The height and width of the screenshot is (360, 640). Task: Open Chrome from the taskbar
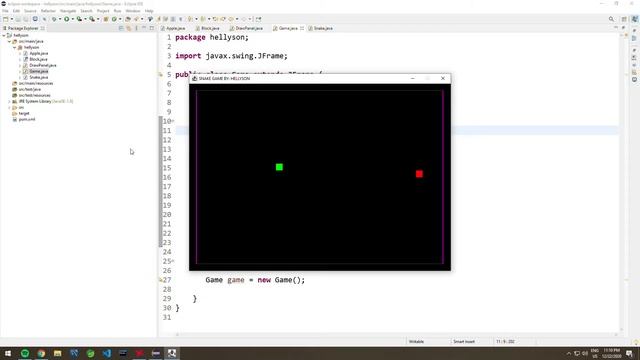41,353
